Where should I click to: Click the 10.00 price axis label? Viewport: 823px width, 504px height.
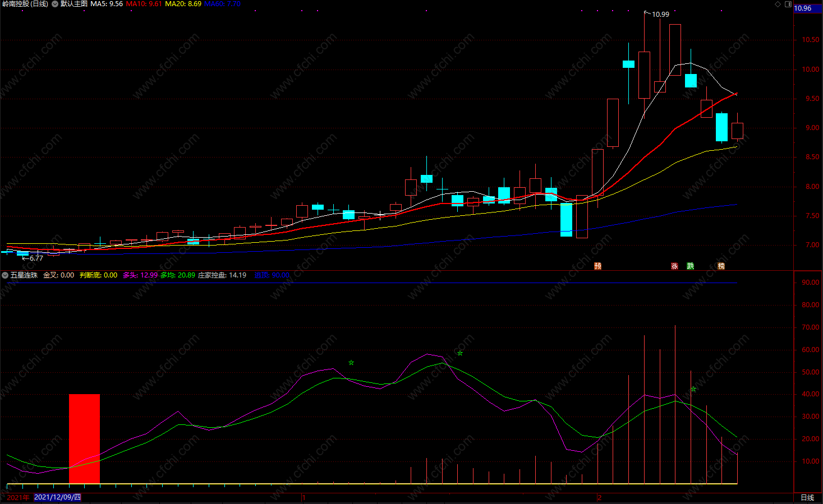[811, 70]
